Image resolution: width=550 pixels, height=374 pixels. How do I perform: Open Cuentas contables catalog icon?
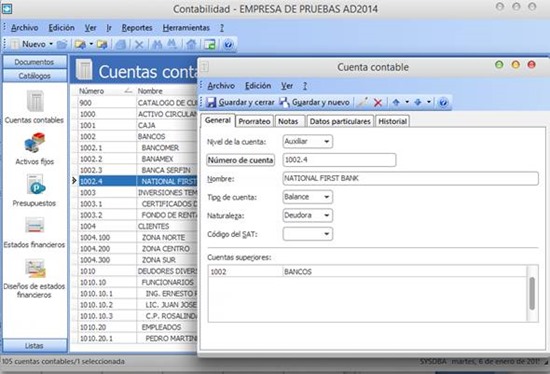(x=34, y=106)
